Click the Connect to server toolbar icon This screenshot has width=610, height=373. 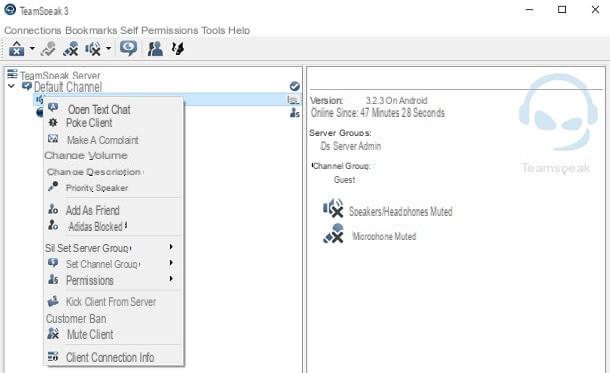16,49
